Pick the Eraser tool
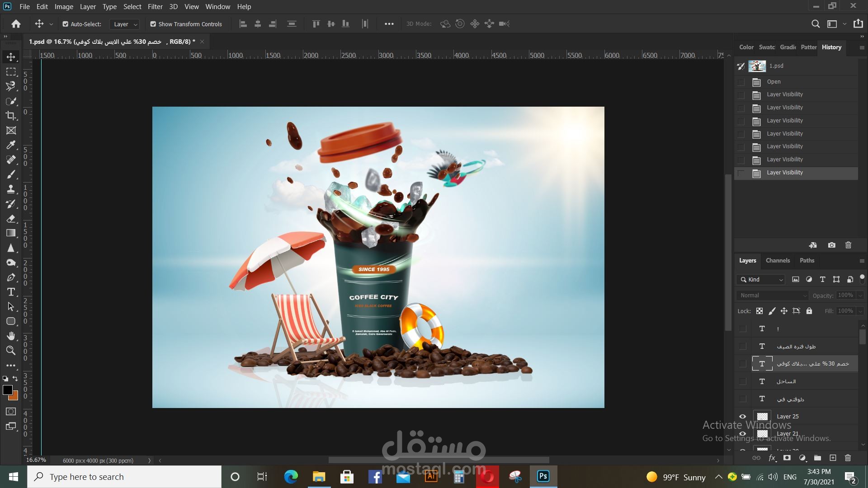The width and height of the screenshot is (868, 488). (11, 219)
